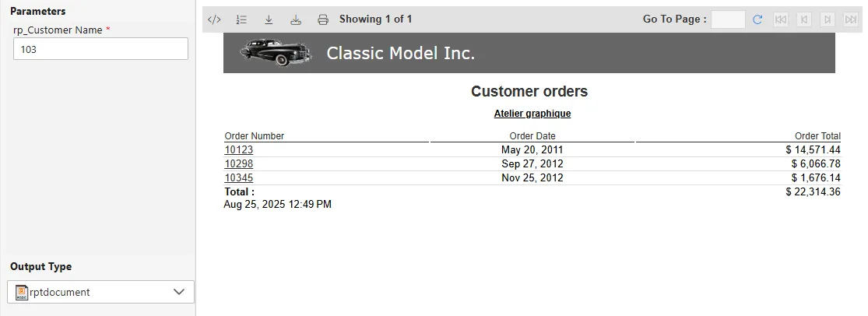Click the export data icon

coord(296,19)
